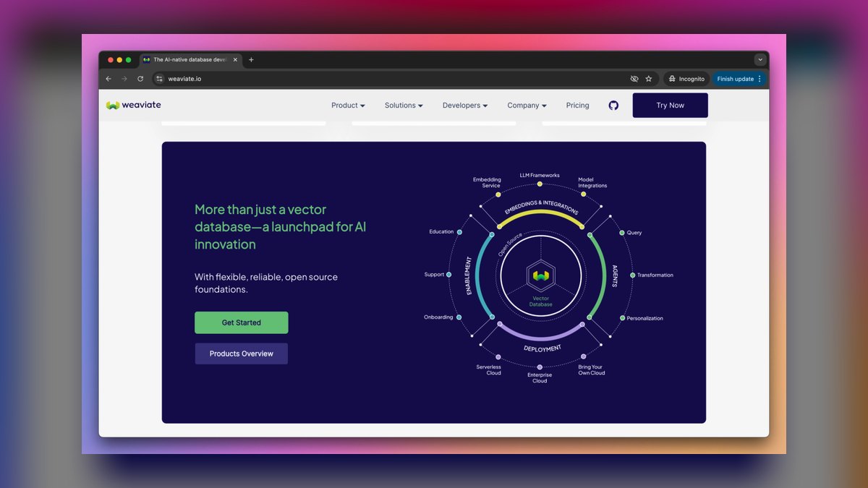
Task: Expand the Solutions dropdown menu
Action: tap(404, 106)
